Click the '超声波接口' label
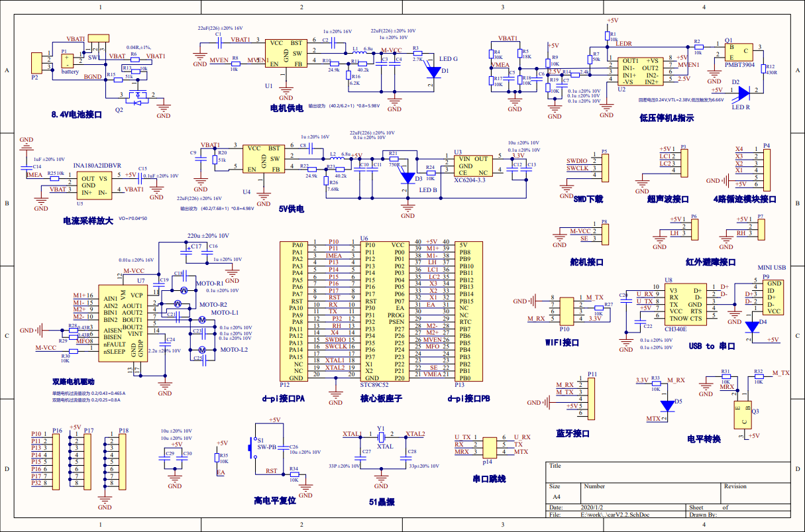Image resolution: width=805 pixels, height=532 pixels. click(x=668, y=199)
